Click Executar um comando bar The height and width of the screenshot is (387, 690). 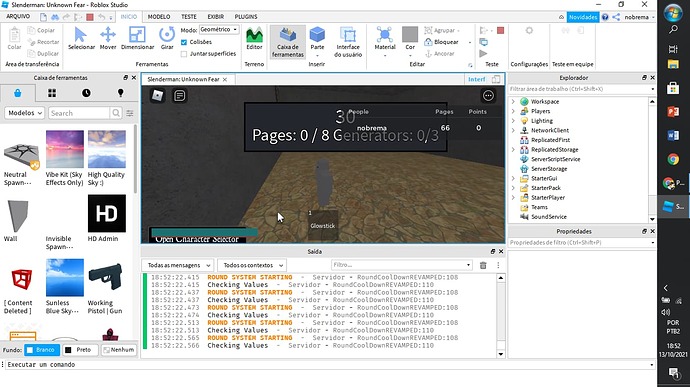pyautogui.click(x=328, y=365)
